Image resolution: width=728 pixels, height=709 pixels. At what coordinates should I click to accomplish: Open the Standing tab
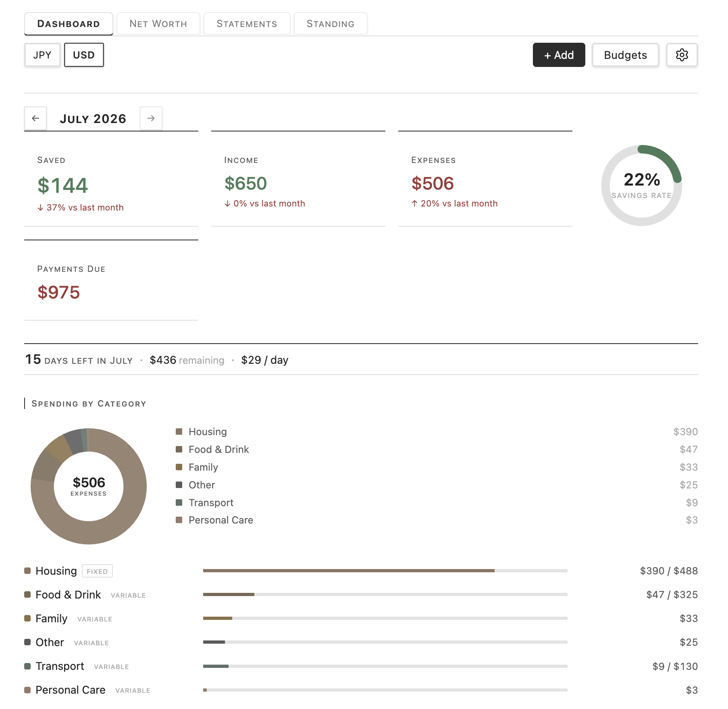pyautogui.click(x=331, y=24)
